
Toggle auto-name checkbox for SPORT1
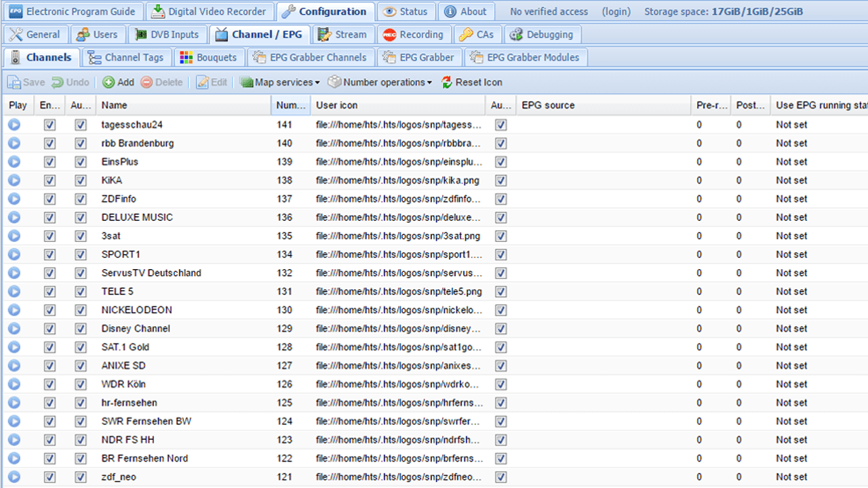tap(81, 255)
